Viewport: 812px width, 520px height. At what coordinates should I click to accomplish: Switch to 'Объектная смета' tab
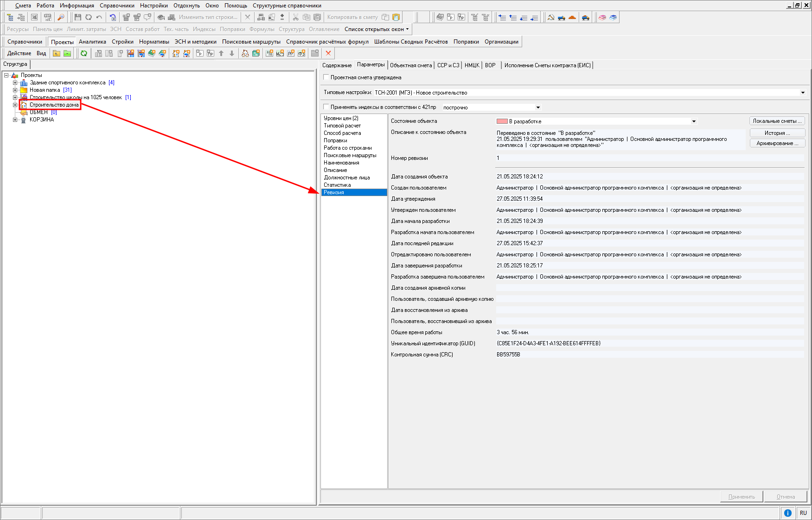coord(411,65)
